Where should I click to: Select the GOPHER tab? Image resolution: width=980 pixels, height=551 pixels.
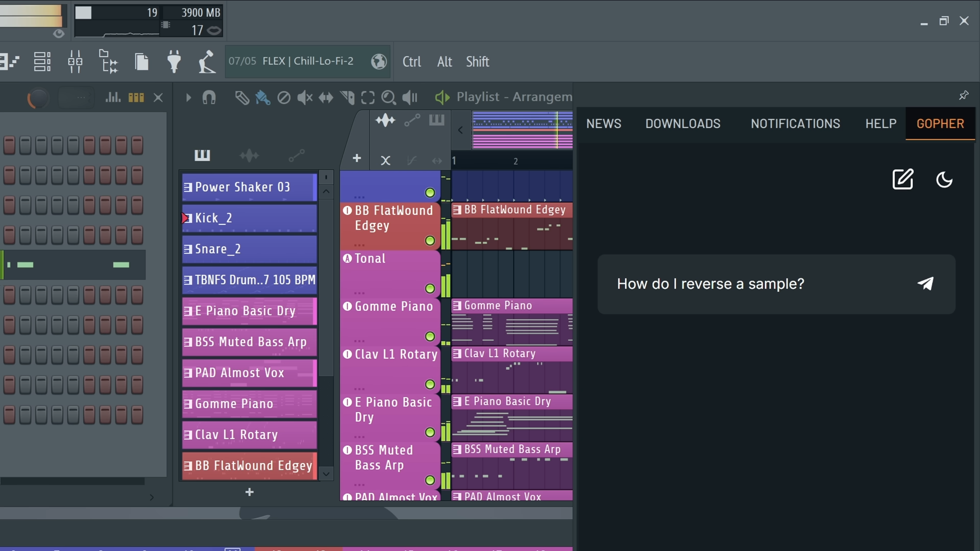click(940, 124)
